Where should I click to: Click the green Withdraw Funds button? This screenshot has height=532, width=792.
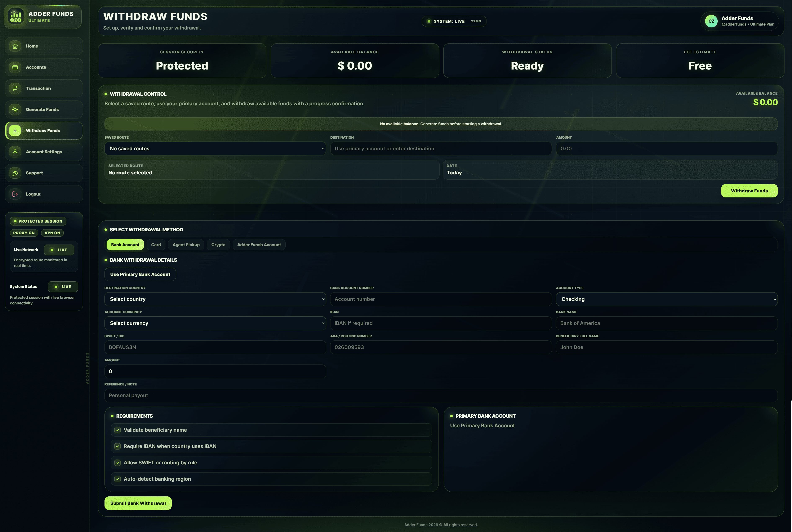pos(749,191)
